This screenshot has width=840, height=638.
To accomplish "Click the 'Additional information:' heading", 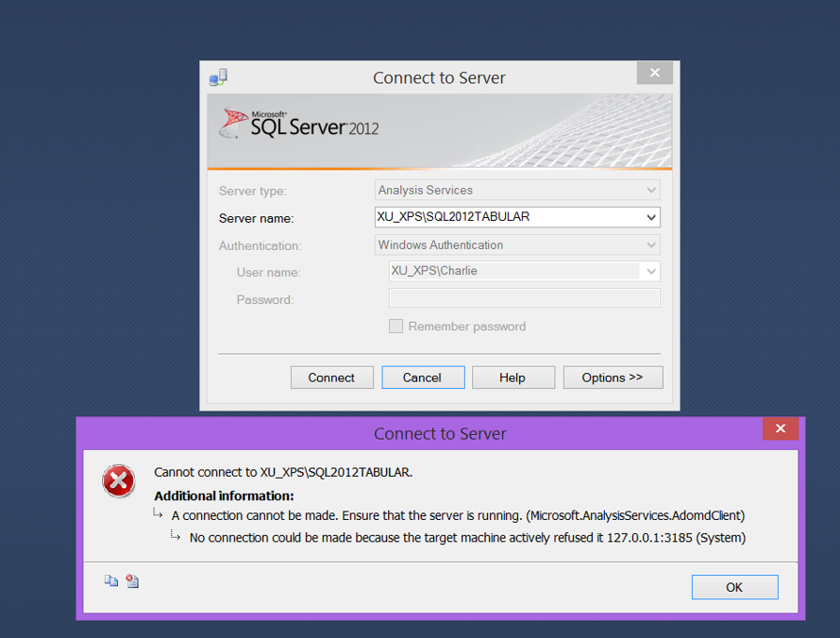I will click(224, 496).
